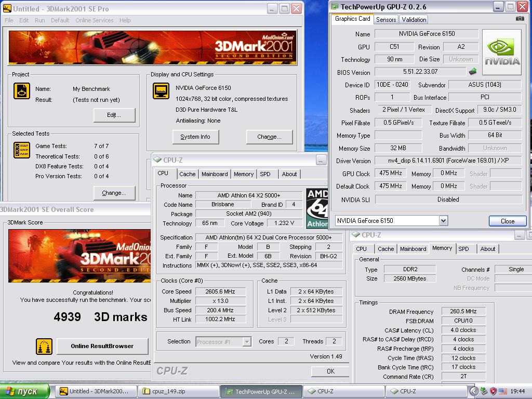Click the Edit... button in Project section
532x399 pixels.
114,115
